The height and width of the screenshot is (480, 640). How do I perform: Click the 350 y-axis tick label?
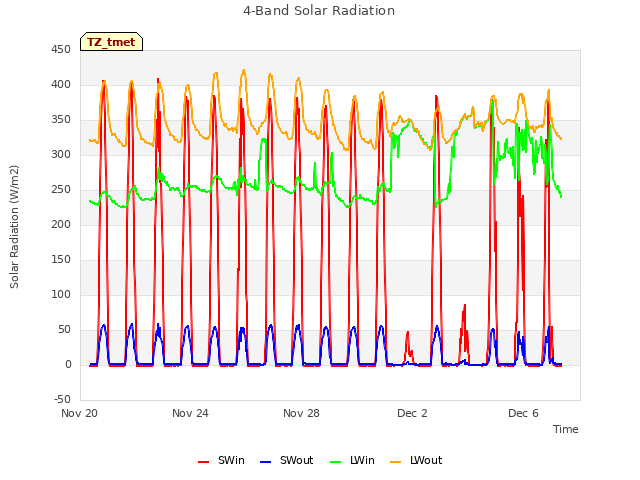coord(61,120)
